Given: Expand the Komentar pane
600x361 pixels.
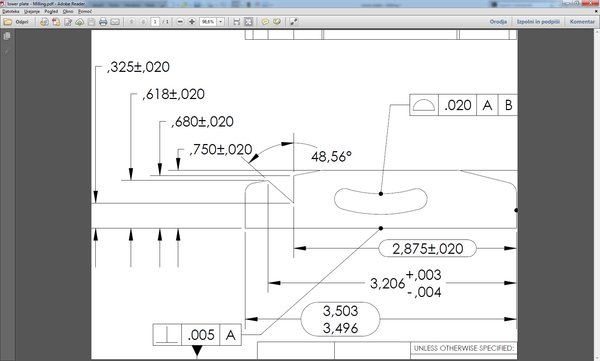Looking at the screenshot, I should (582, 22).
